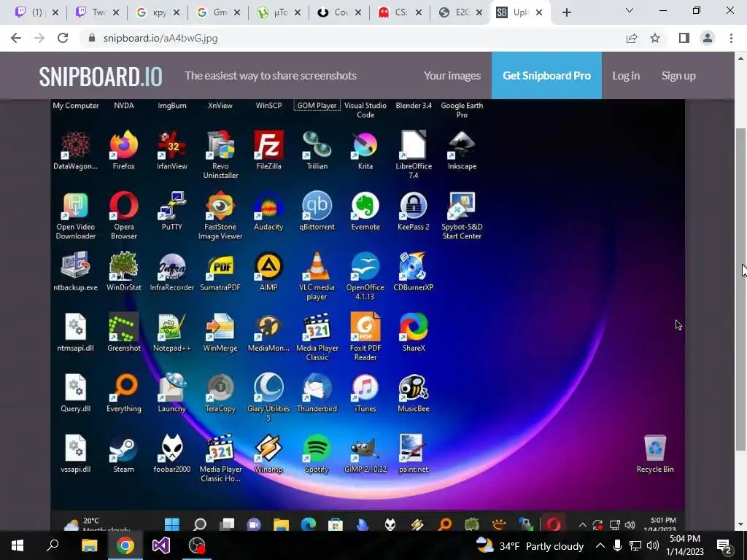Go back to the previous page
Screen dimensions: 747x560
click(x=16, y=38)
